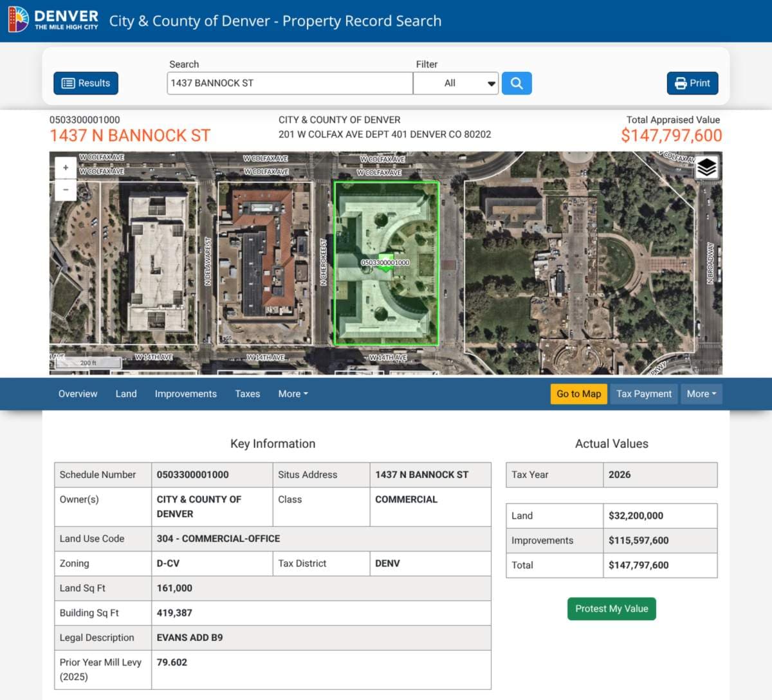
Task: Click the green parcel marker on map
Action: click(x=385, y=263)
